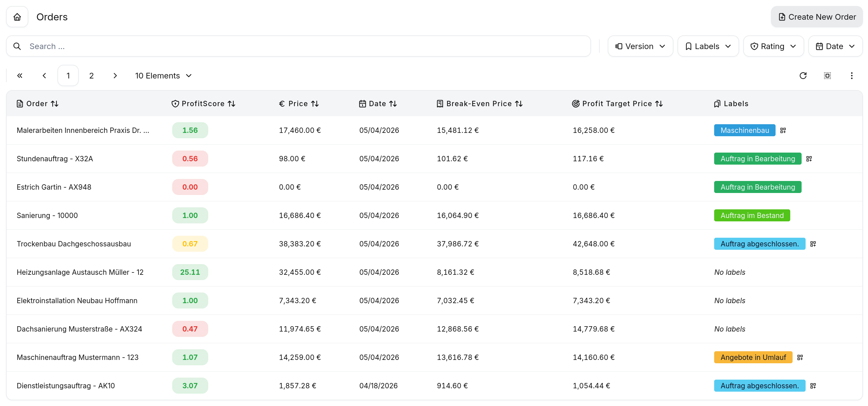The width and height of the screenshot is (868, 406).
Task: Open the Version filter dropdown
Action: click(640, 46)
